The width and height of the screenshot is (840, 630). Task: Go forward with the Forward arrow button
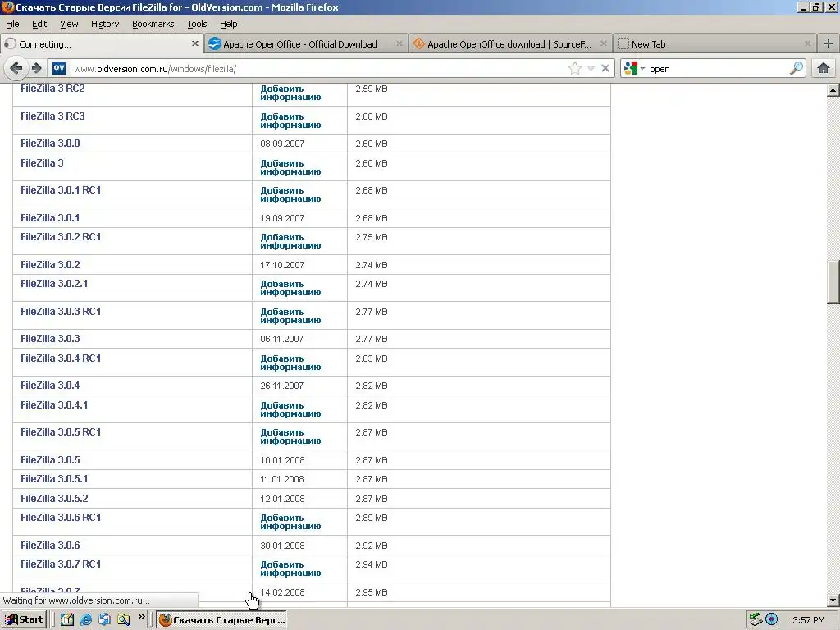click(36, 68)
